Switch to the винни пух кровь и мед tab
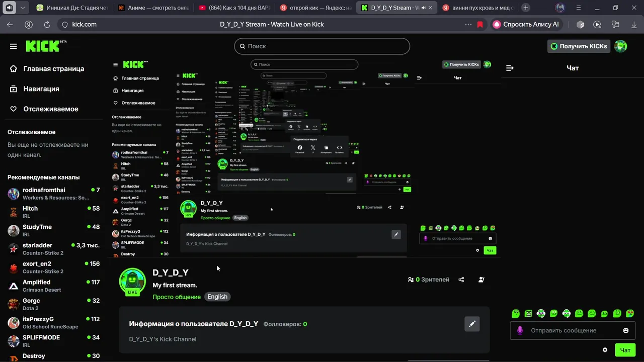 (477, 8)
